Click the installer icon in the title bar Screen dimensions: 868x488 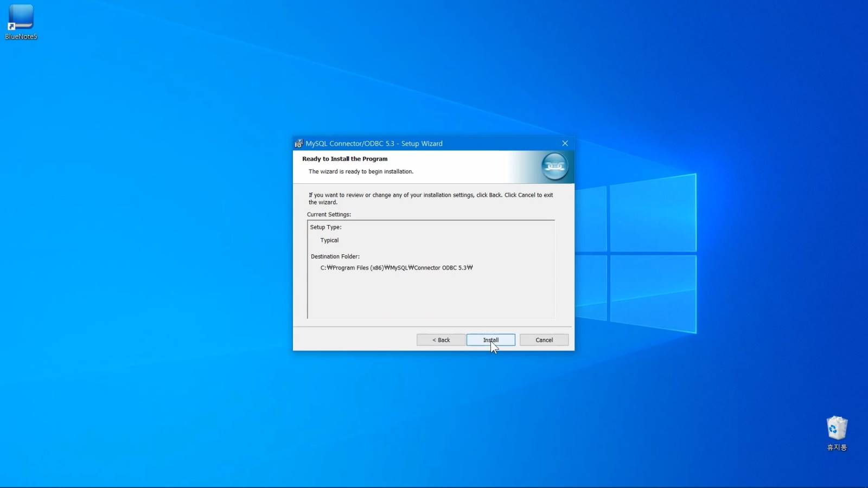pos(298,144)
